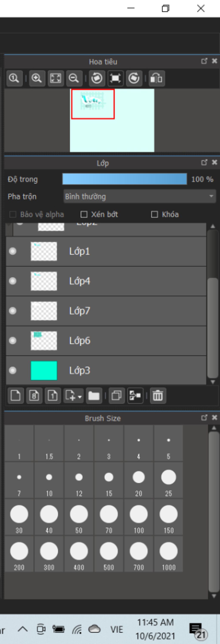220x644 pixels.
Task: Add a new layer folder
Action: pyautogui.click(x=94, y=395)
